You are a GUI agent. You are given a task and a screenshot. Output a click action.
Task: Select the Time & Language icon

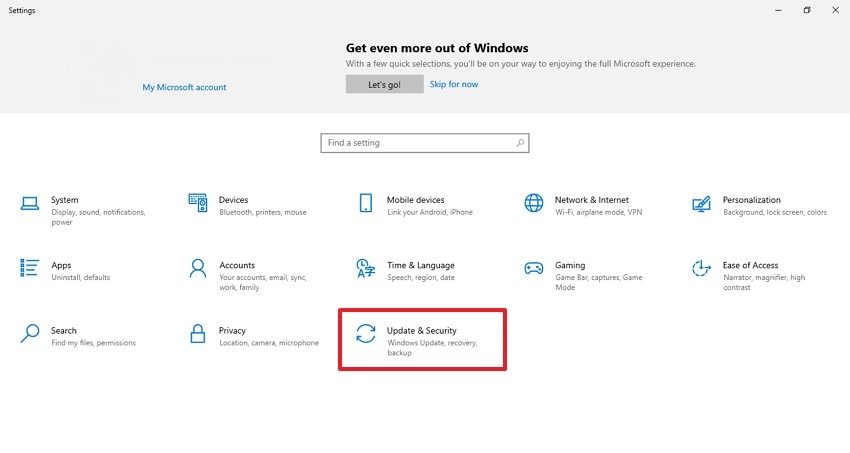(x=366, y=268)
